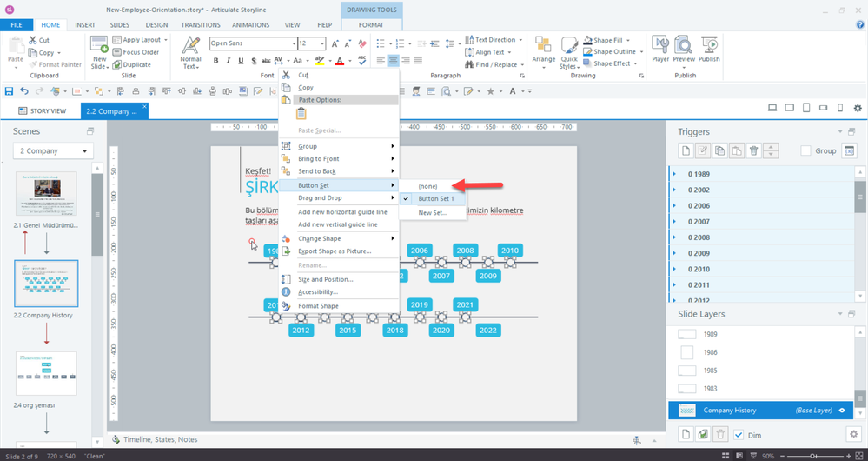Image resolution: width=868 pixels, height=461 pixels.
Task: Delete the selected trigger with trash icon
Action: point(754,150)
